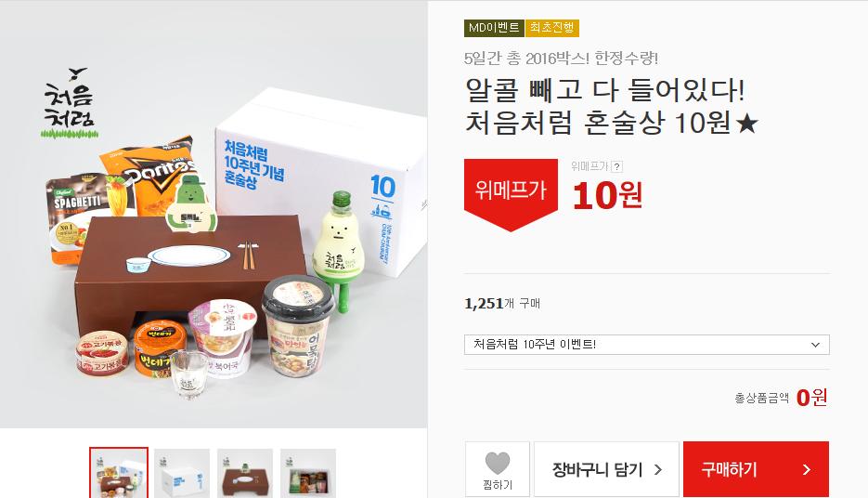Select fourth thumbnail showing opened box contents
This screenshot has width=868, height=498.
tap(308, 473)
